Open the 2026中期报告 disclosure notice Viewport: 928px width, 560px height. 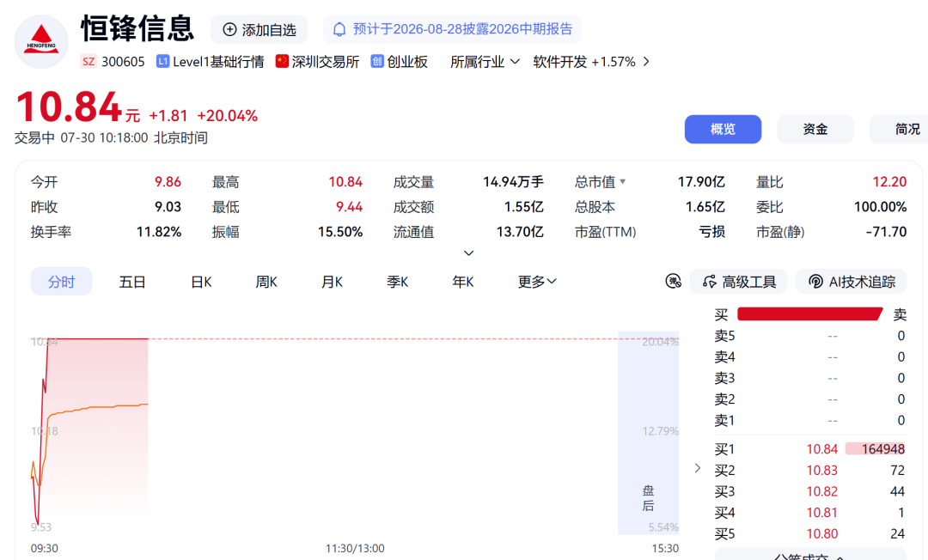coord(452,29)
